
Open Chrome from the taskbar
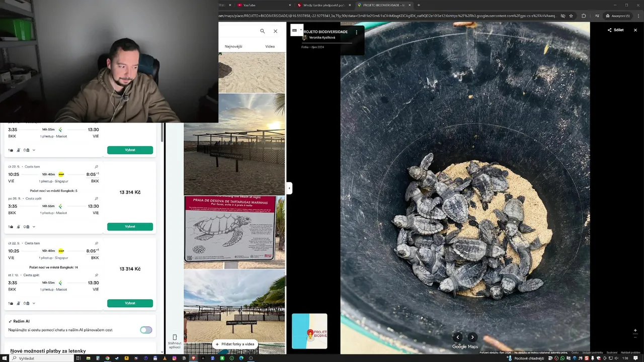click(107, 358)
